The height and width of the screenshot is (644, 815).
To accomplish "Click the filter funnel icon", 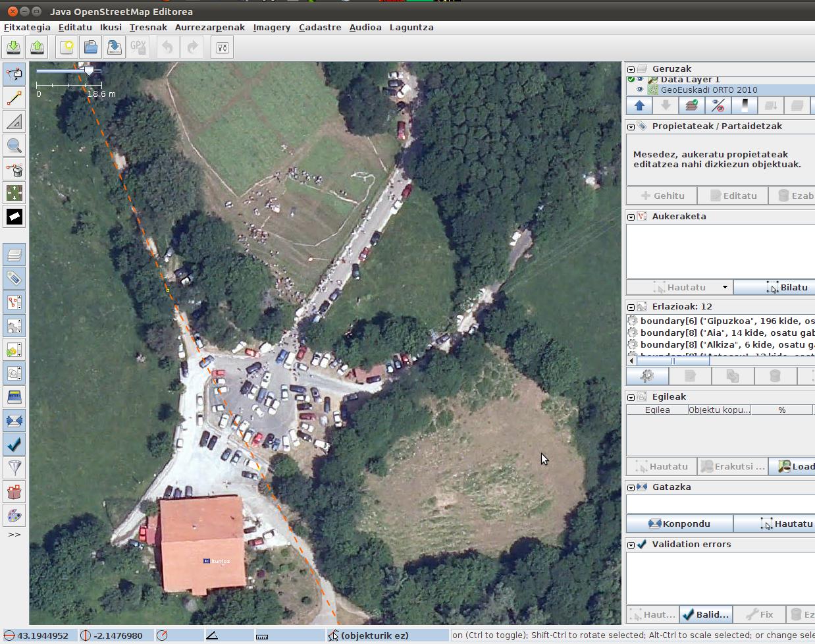I will coord(14,468).
